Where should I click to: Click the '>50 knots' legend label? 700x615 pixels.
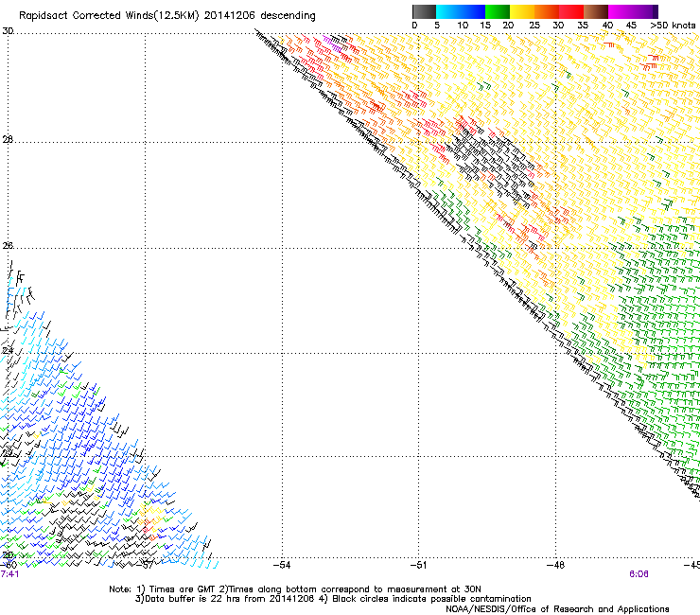[673, 26]
